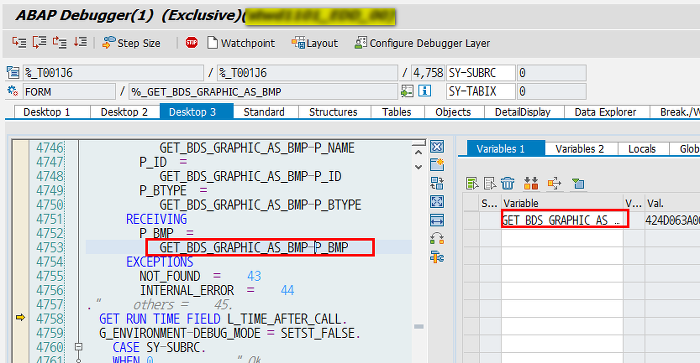Click the blue info icon next to SY-TABIX

pyautogui.click(x=425, y=91)
